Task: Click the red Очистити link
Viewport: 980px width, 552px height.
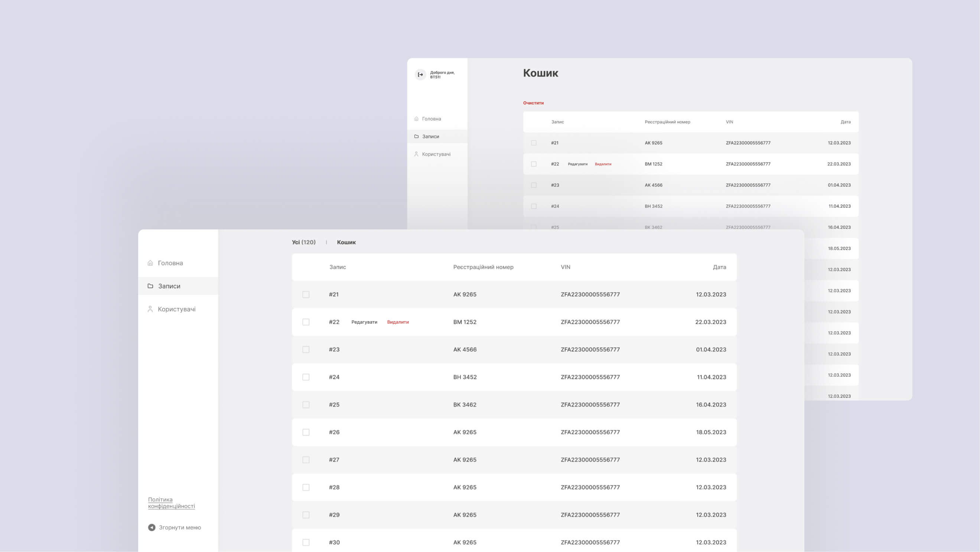Action: pyautogui.click(x=533, y=103)
